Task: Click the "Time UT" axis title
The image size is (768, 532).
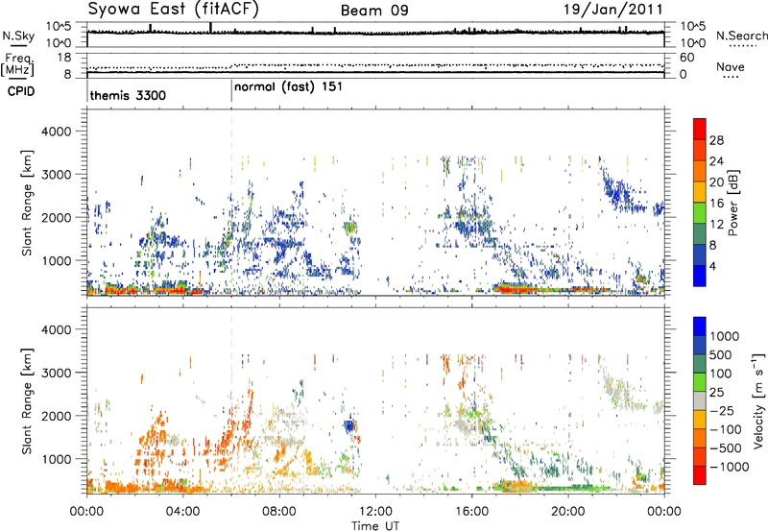Action: [375, 526]
